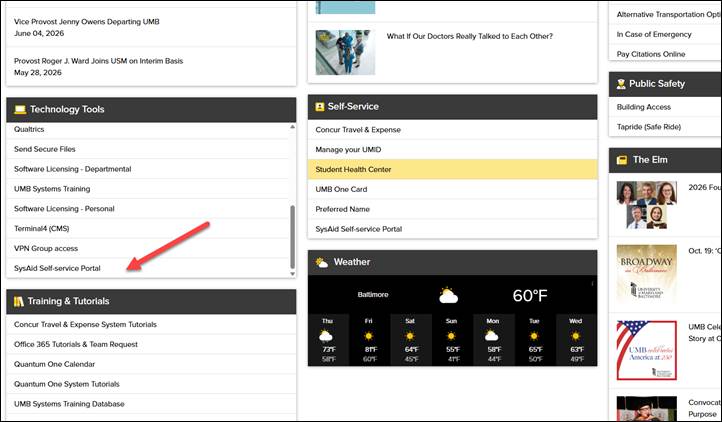The width and height of the screenshot is (722, 422).
Task: Click UMB Celebrates America flag thumbnail
Action: tap(646, 350)
